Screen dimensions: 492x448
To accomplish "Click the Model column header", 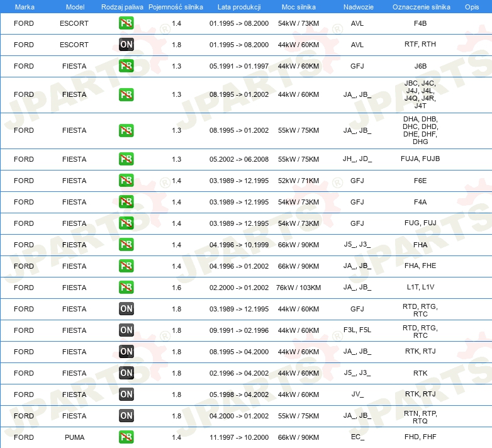I will pos(74,6).
